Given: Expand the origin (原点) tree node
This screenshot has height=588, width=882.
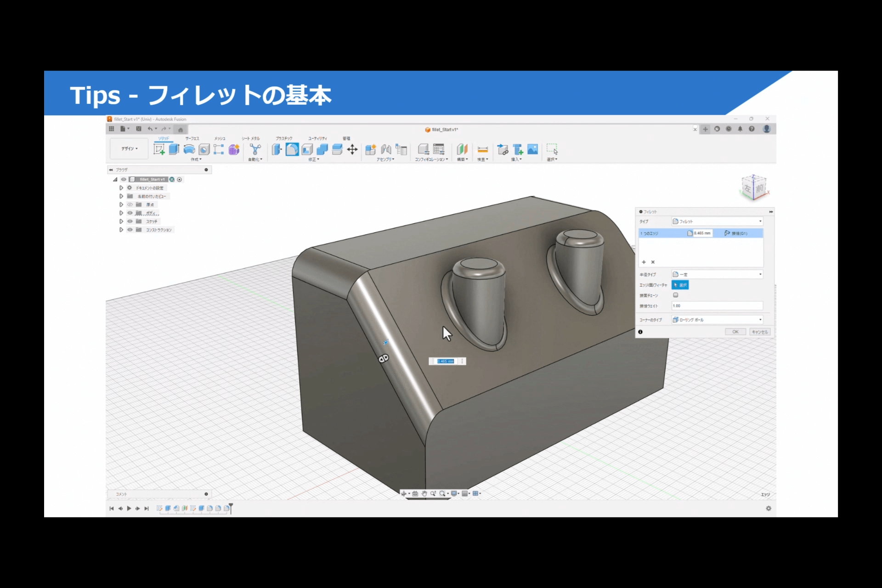Looking at the screenshot, I should click(x=121, y=205).
